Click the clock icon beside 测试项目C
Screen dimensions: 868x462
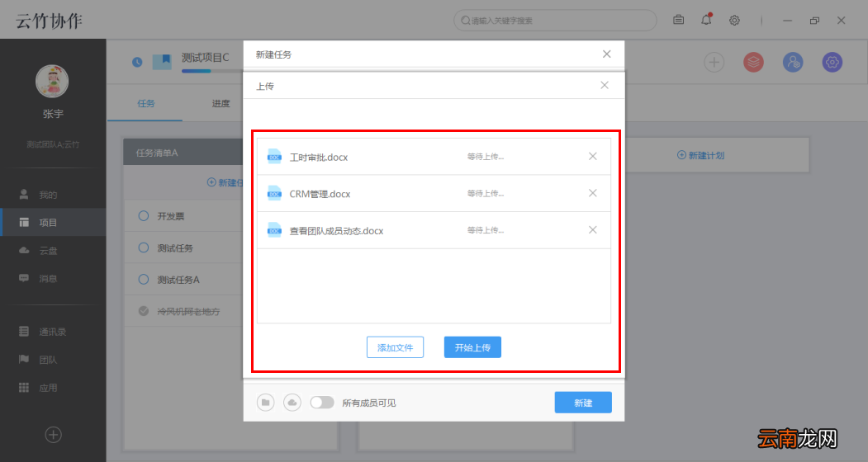[x=137, y=62]
